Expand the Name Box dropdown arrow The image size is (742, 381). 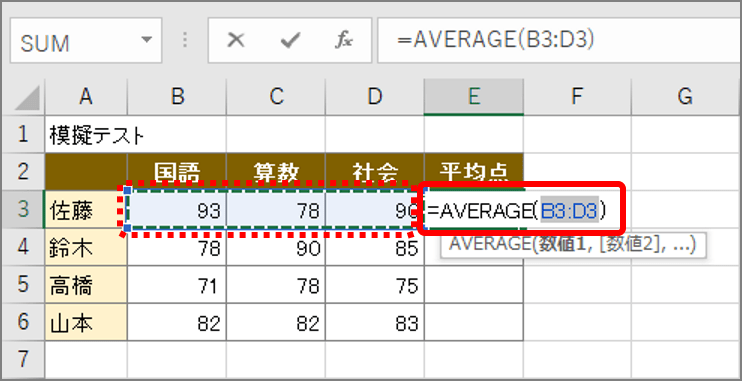(147, 39)
